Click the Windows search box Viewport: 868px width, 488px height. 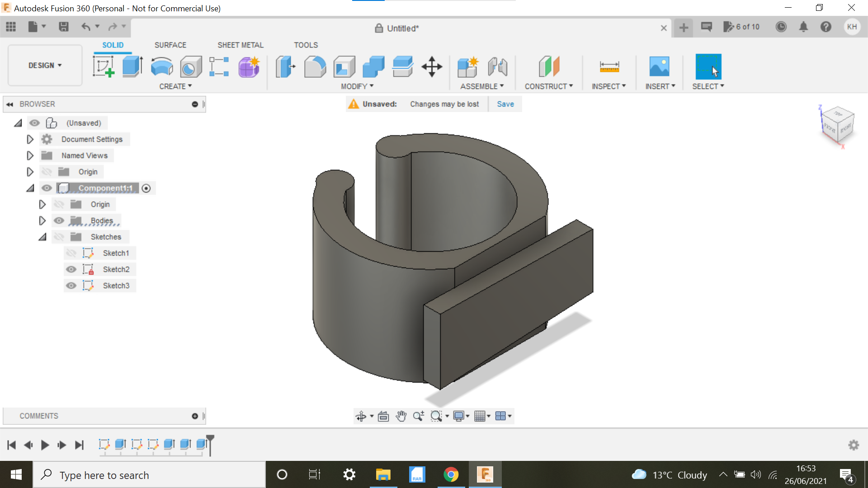(149, 475)
